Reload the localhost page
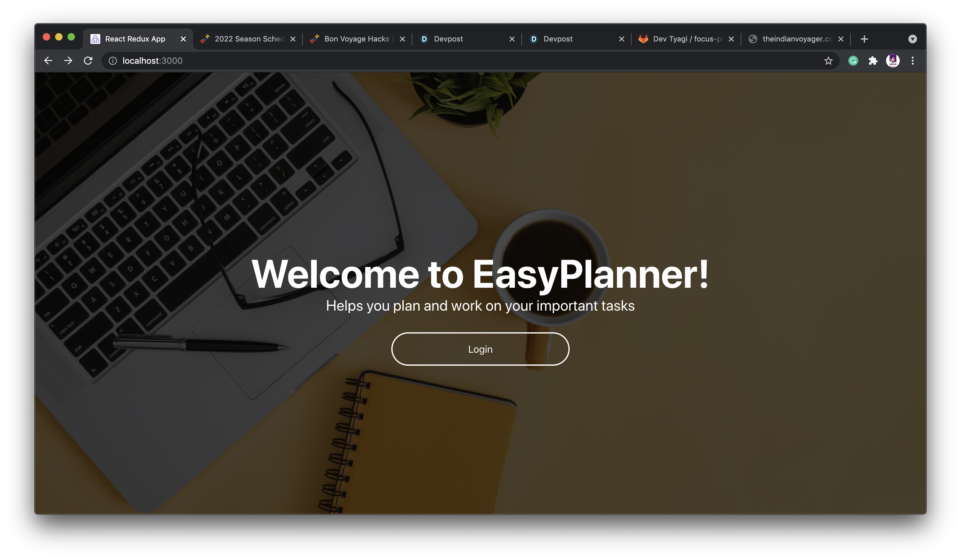 click(x=88, y=61)
